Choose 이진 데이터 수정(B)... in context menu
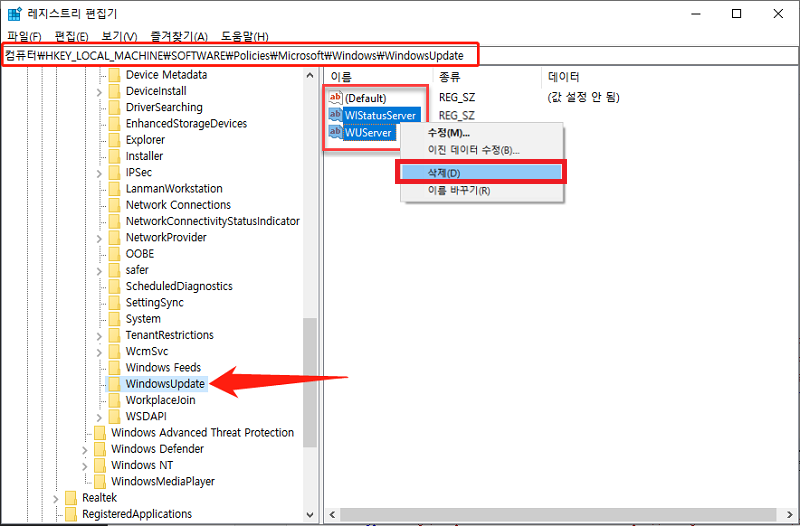 click(x=481, y=150)
